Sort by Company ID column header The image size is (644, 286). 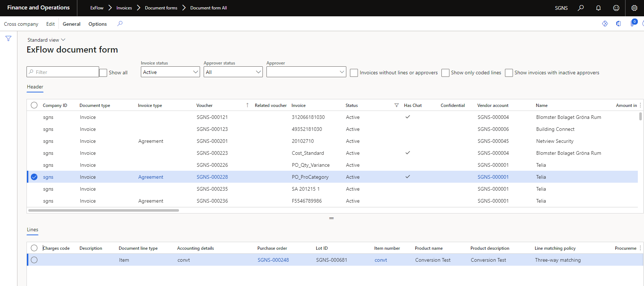[55, 105]
